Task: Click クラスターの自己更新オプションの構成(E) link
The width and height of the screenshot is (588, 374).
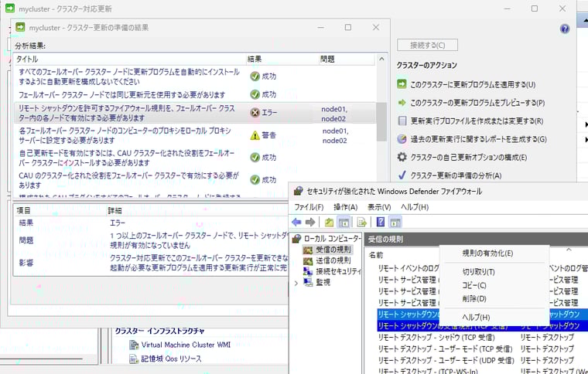Action: 468,157
